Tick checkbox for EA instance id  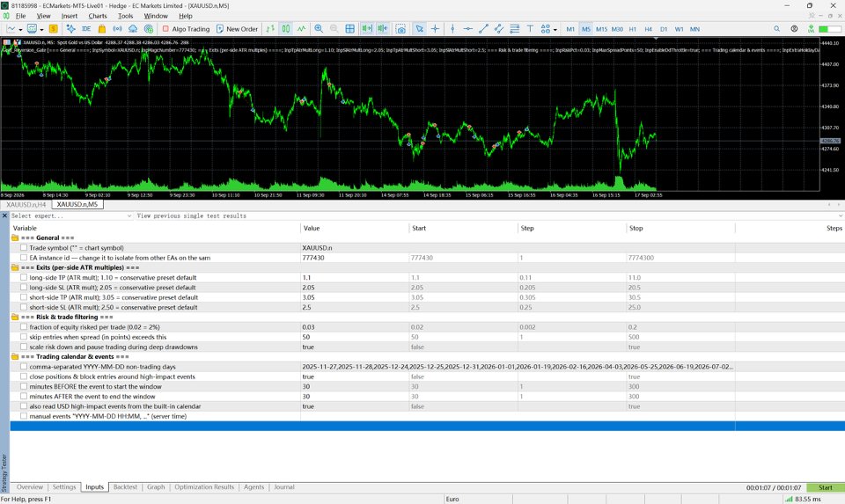click(24, 258)
